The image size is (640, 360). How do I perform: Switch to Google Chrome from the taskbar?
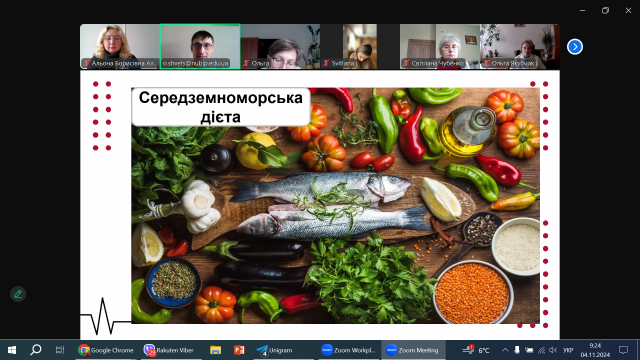[105, 350]
